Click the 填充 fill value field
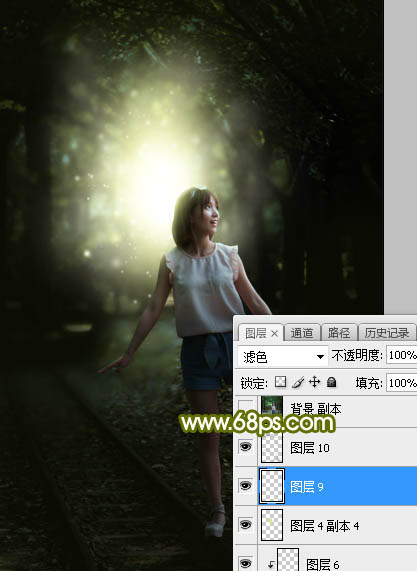The height and width of the screenshot is (571, 417). pyautogui.click(x=401, y=382)
